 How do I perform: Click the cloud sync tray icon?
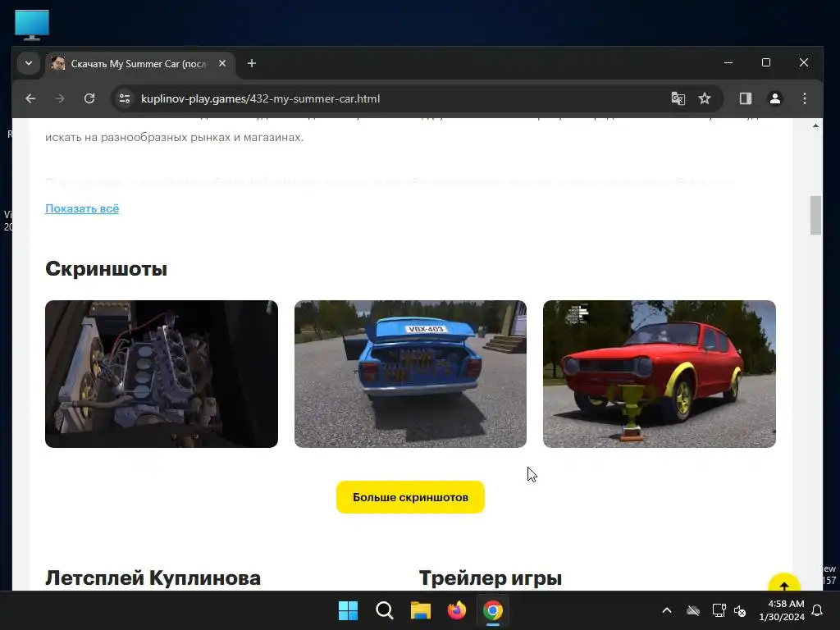[693, 610]
